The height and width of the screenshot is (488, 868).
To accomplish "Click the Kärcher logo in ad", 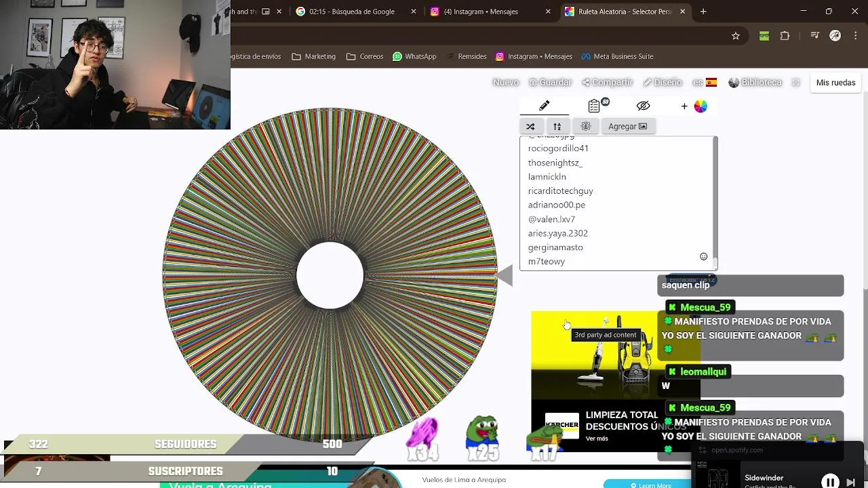I will tap(562, 425).
